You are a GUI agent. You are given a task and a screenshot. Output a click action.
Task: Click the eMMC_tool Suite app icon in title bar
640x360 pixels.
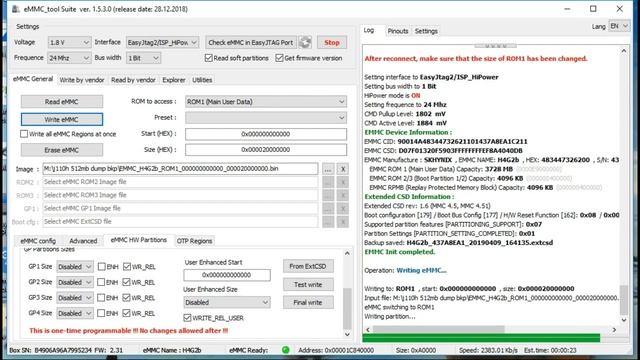[16, 9]
